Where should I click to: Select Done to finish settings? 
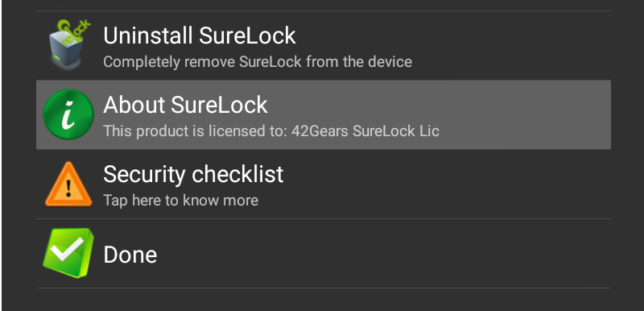[x=324, y=254]
